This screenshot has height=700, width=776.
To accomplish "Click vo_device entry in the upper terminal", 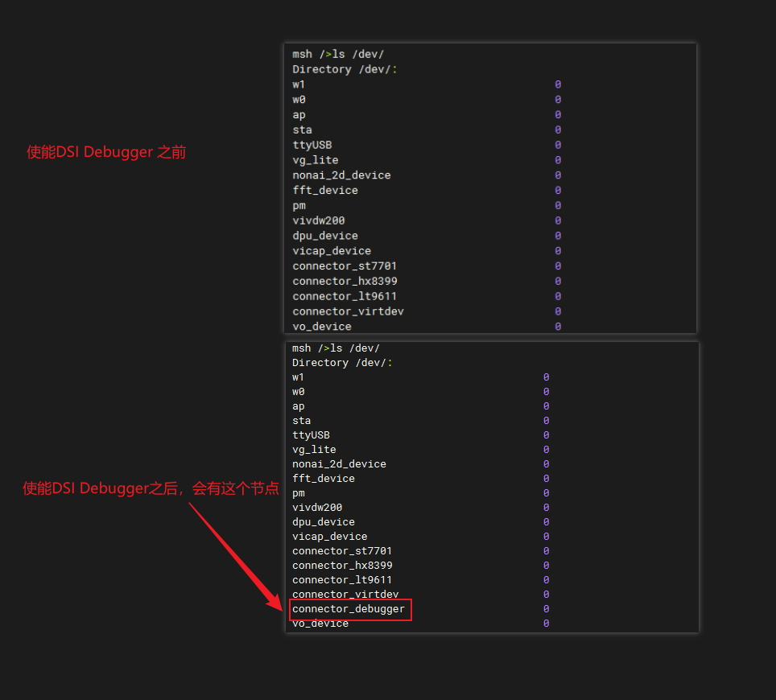I will [322, 327].
